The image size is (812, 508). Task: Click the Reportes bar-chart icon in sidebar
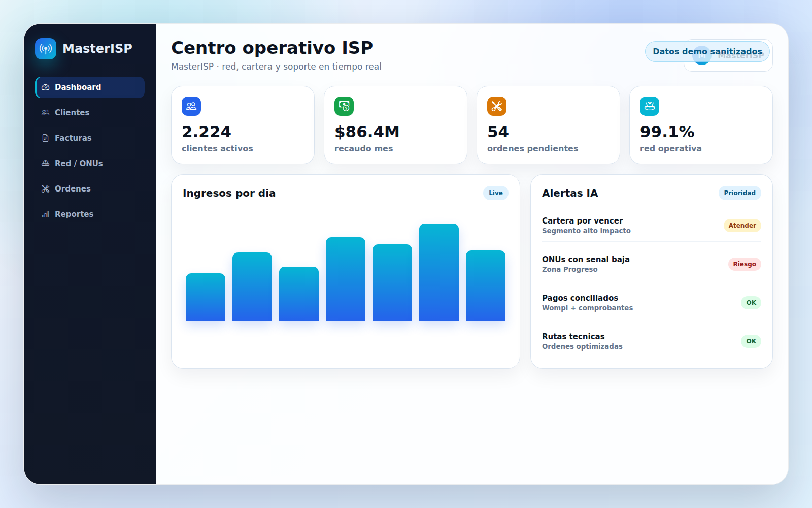click(45, 214)
